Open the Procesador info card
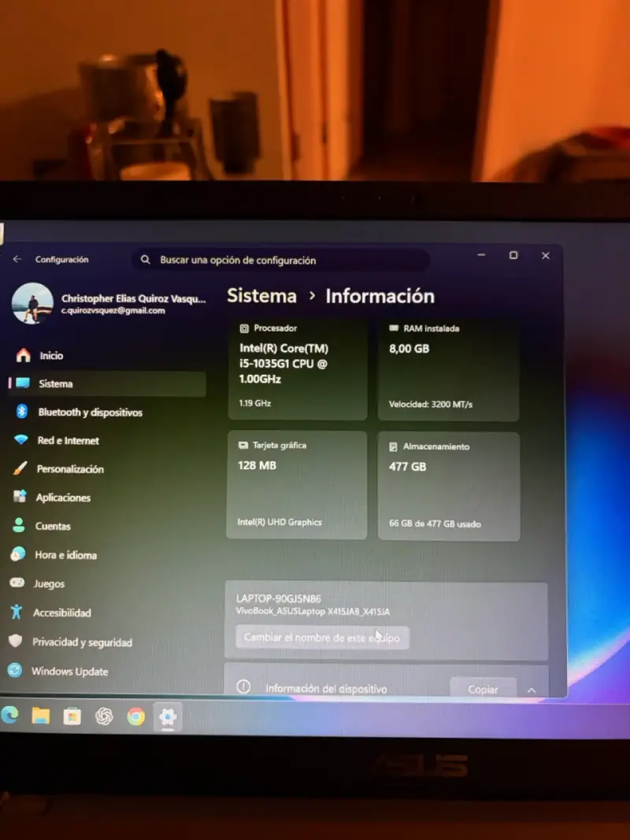 [x=298, y=368]
